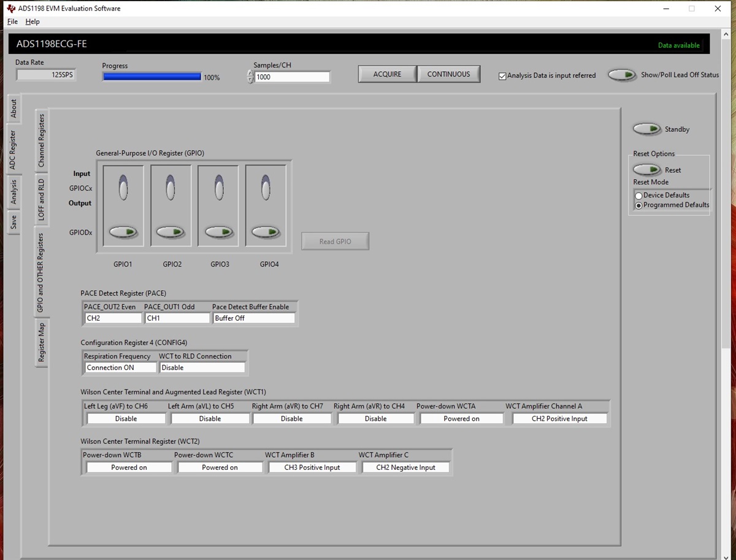This screenshot has height=560, width=736.
Task: Minimize the ADS1198 EVM window
Action: [x=666, y=9]
